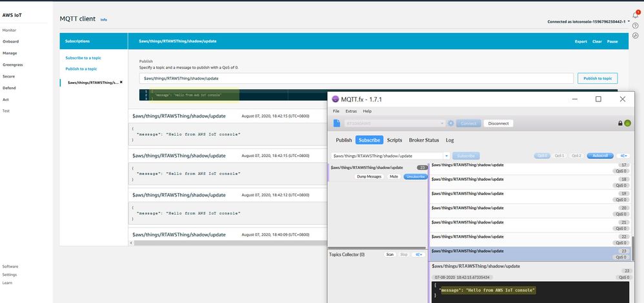Open Topics Collector options gear dropdown
This screenshot has width=644, height=303.
click(419, 255)
